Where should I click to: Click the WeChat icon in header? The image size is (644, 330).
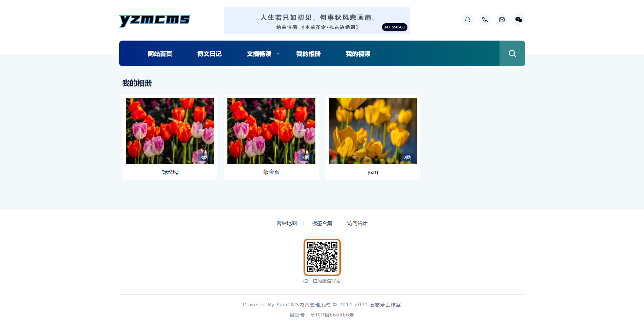point(519,20)
